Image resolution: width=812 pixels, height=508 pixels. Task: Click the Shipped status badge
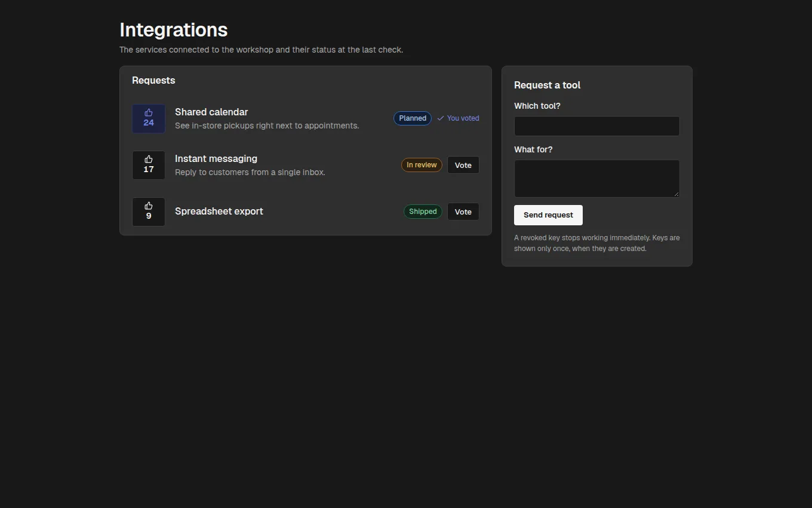[x=423, y=212]
